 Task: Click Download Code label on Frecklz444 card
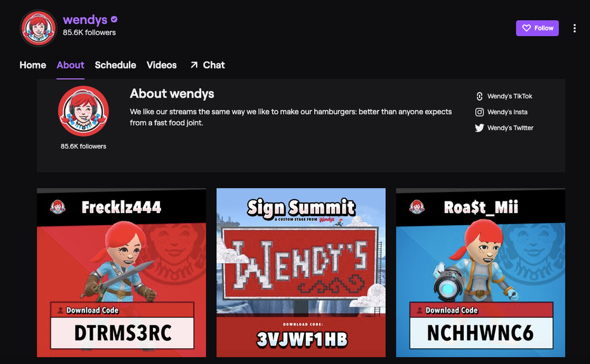(93, 310)
